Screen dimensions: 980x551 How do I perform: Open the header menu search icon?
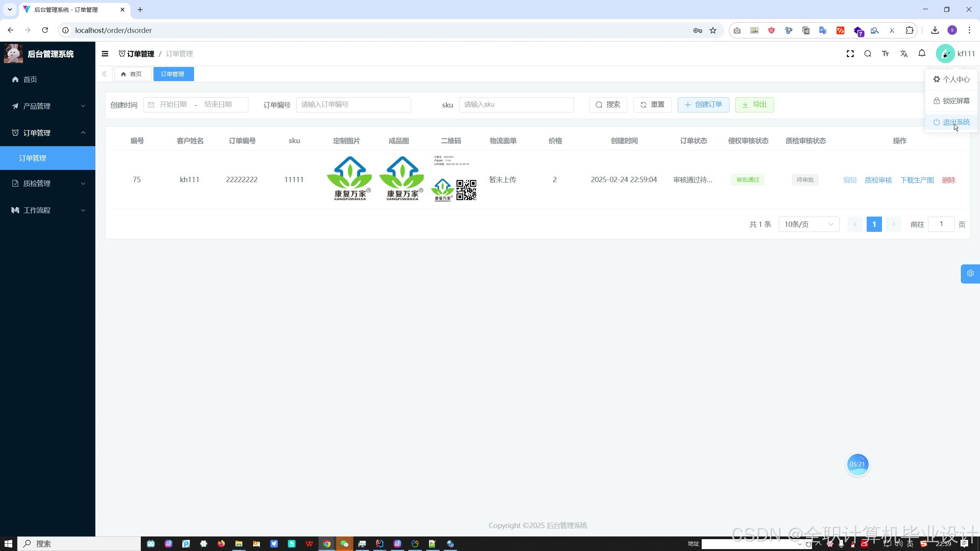868,54
